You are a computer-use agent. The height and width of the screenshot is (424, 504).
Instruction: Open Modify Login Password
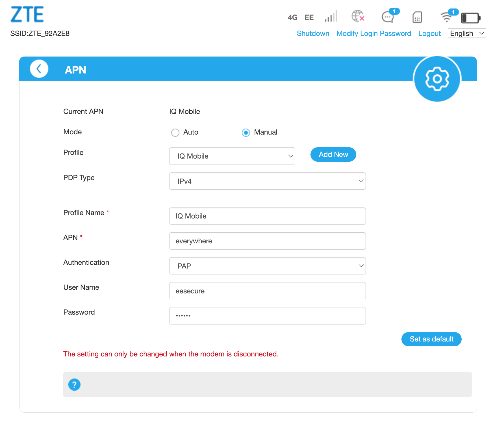click(373, 33)
